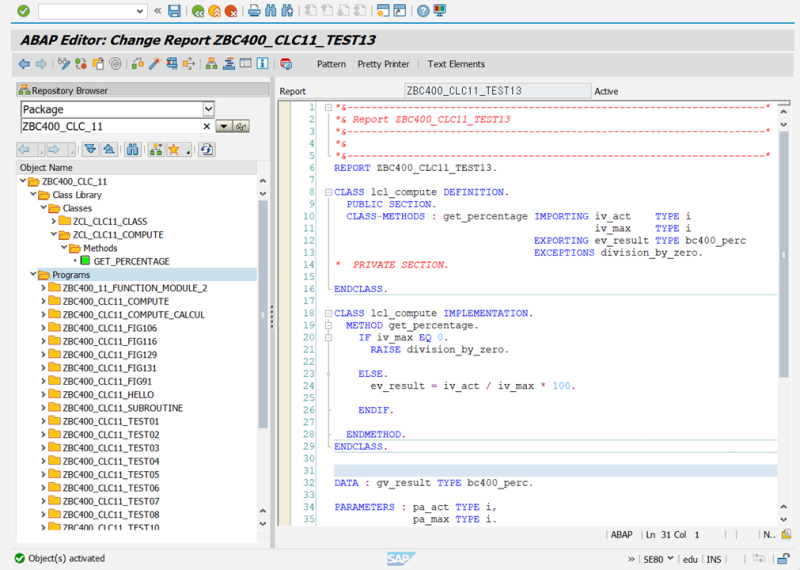800x570 pixels.
Task: Select ZBC400_CLC11_TEST08 in the tree
Action: click(111, 514)
